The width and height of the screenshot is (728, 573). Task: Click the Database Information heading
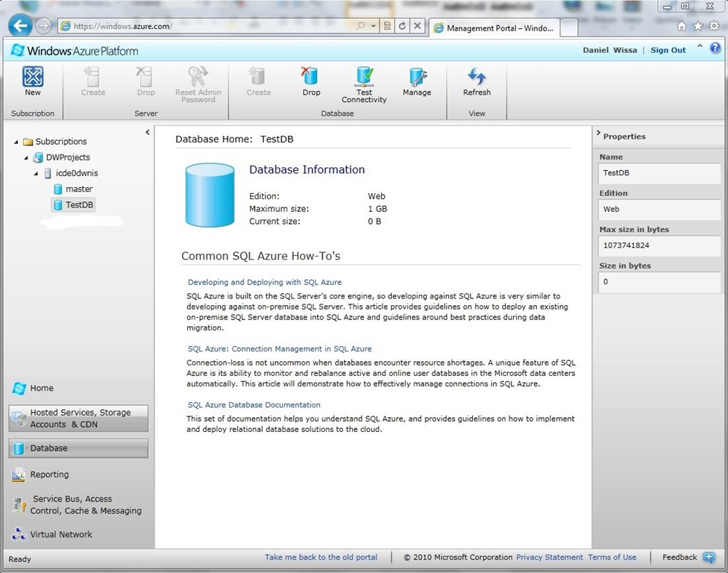(307, 169)
